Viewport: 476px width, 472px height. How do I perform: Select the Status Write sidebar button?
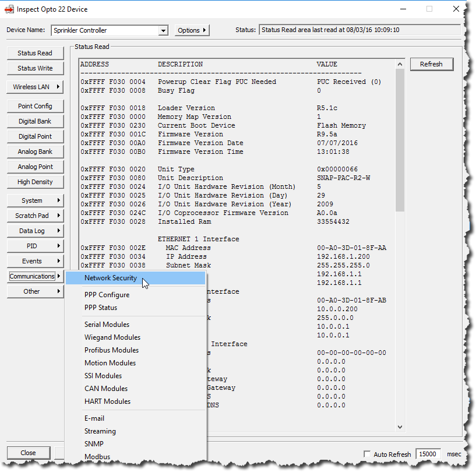tap(34, 68)
